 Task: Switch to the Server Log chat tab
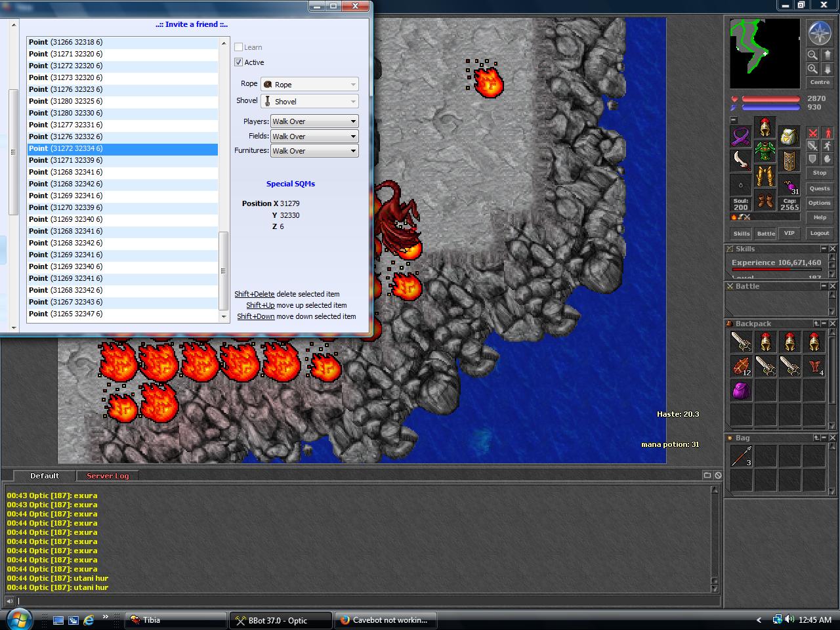click(x=108, y=476)
